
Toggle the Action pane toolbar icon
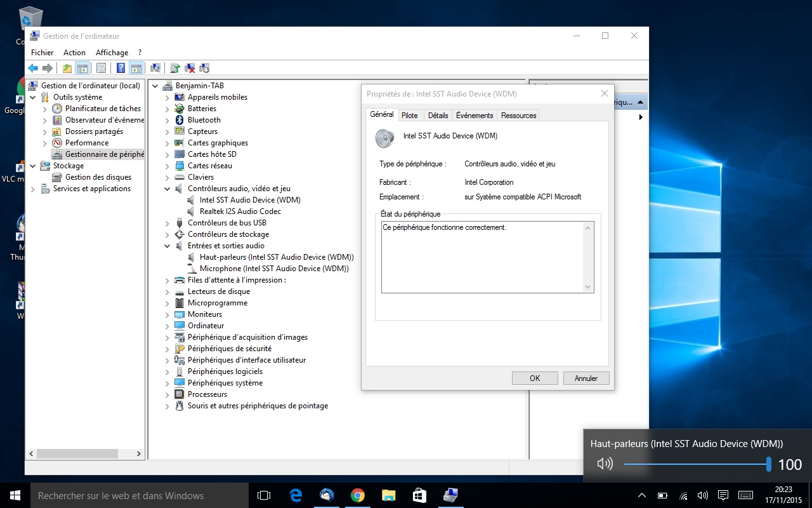click(136, 69)
